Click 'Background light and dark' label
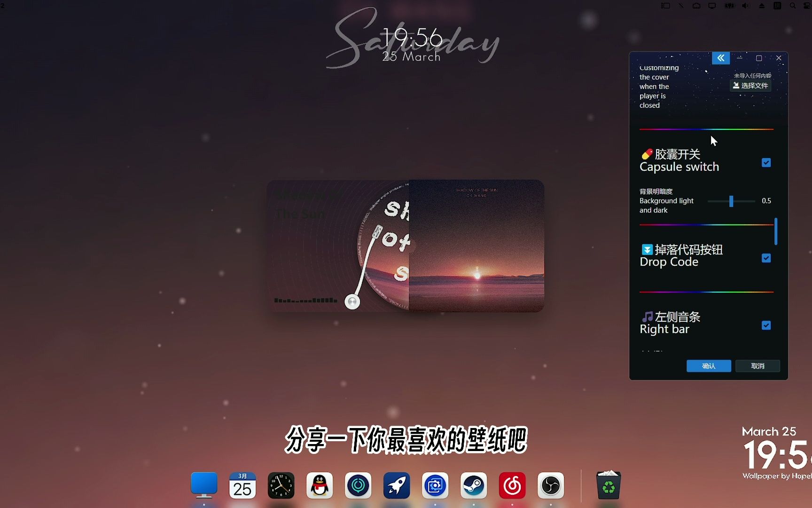 666,206
